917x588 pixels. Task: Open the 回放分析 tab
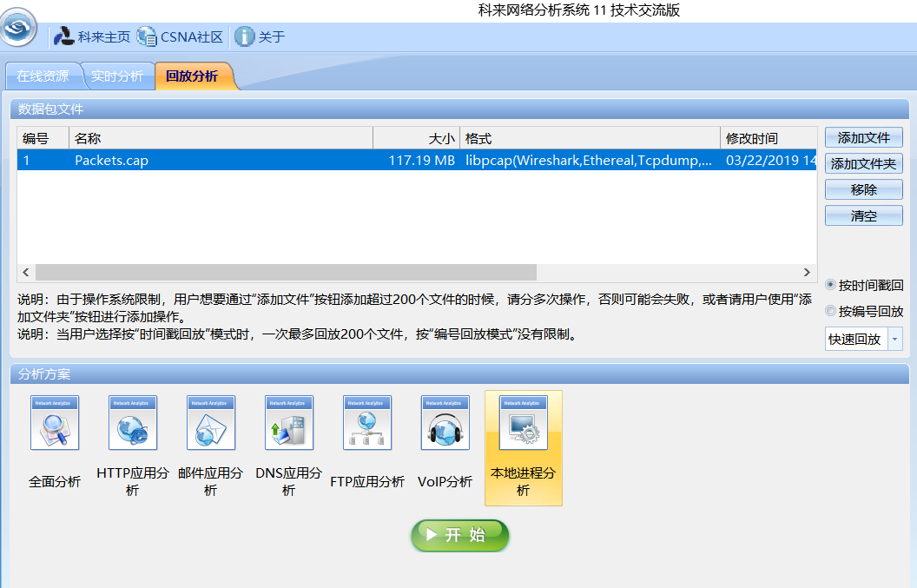192,76
